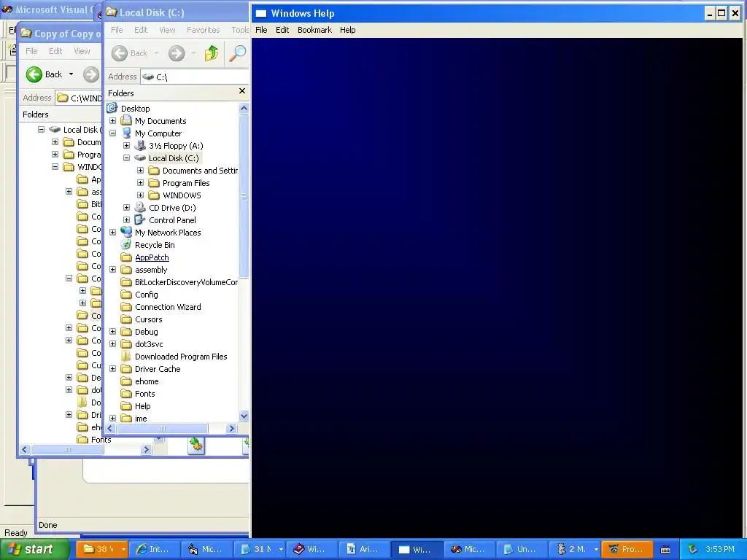Select the Config folder
The image size is (747, 560).
point(146,295)
